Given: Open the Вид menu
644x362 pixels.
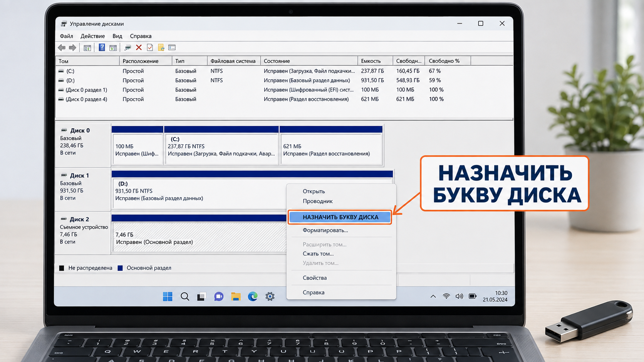Looking at the screenshot, I should pyautogui.click(x=117, y=36).
